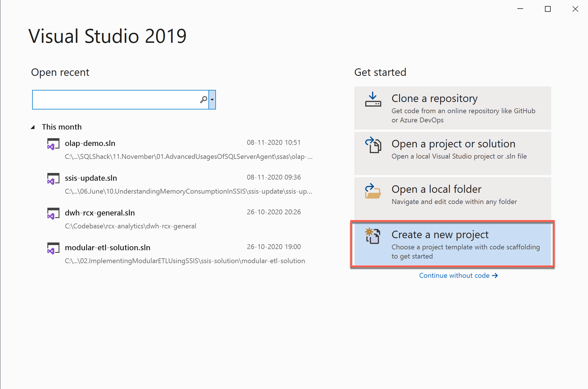Collapse the This month group
588x389 pixels.
(33, 127)
